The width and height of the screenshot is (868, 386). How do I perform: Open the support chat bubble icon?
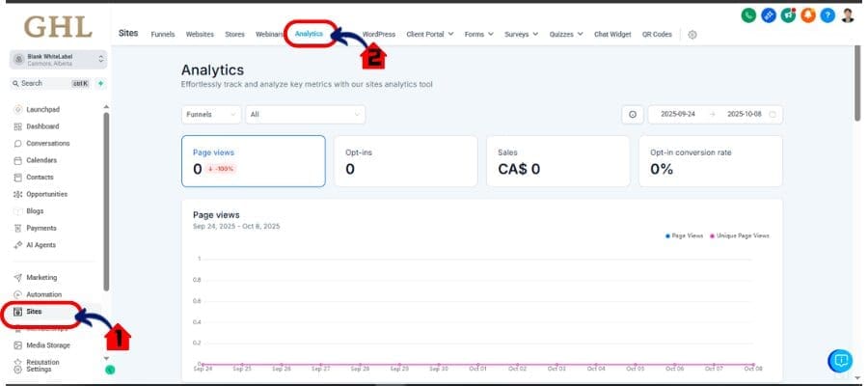click(840, 360)
